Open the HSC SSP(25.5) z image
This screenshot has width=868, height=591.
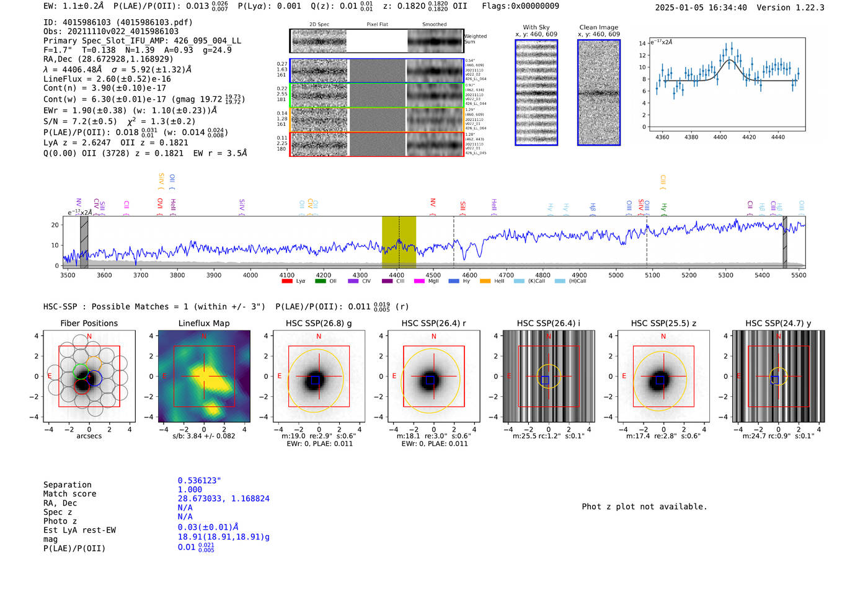[x=663, y=376]
